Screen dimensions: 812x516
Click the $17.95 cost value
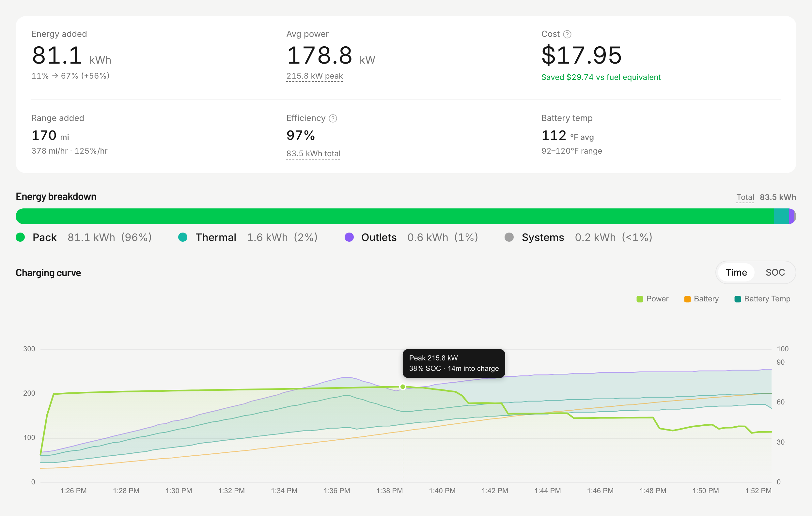pyautogui.click(x=582, y=55)
